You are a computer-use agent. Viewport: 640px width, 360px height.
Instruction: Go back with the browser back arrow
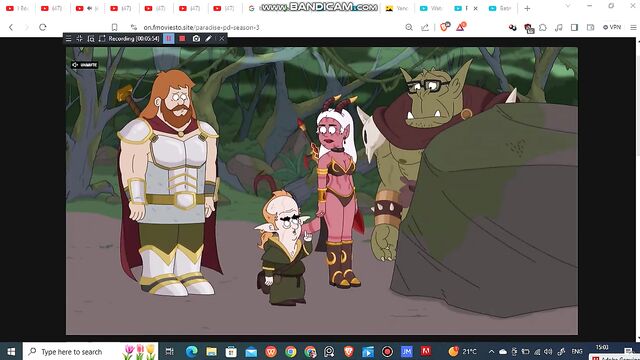click(x=11, y=27)
